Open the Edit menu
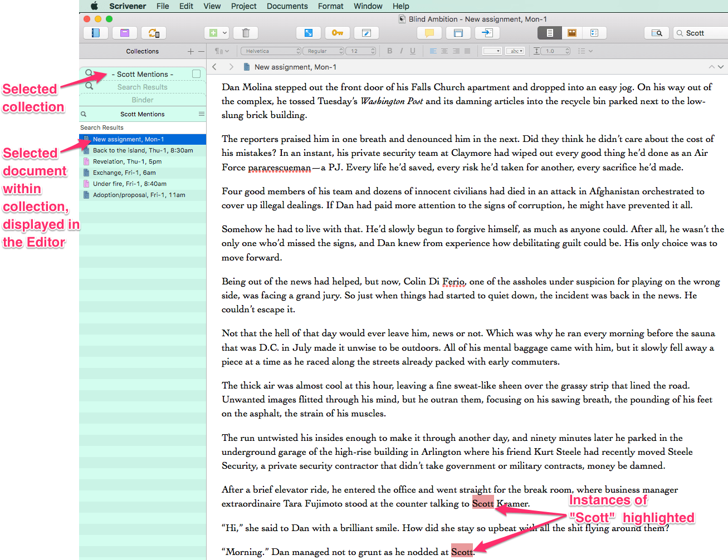This screenshot has height=560, width=728. pyautogui.click(x=186, y=6)
